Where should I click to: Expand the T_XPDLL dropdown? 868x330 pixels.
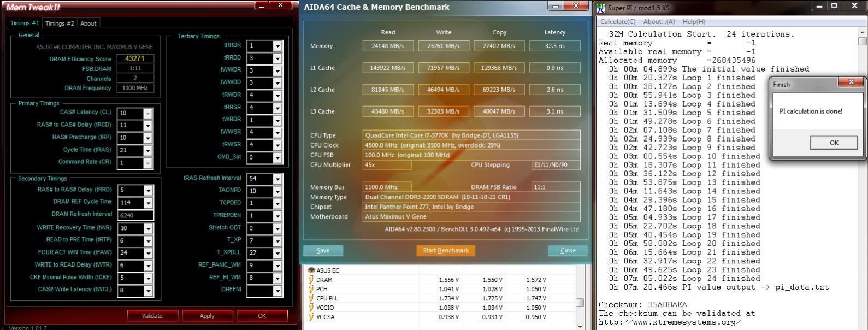[x=277, y=253]
